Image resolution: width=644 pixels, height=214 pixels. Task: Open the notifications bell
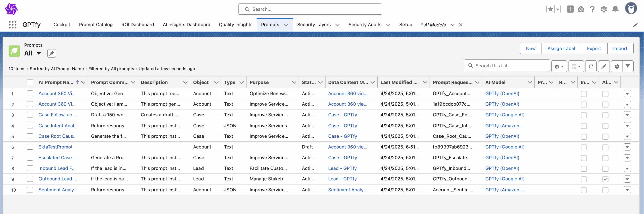point(615,9)
